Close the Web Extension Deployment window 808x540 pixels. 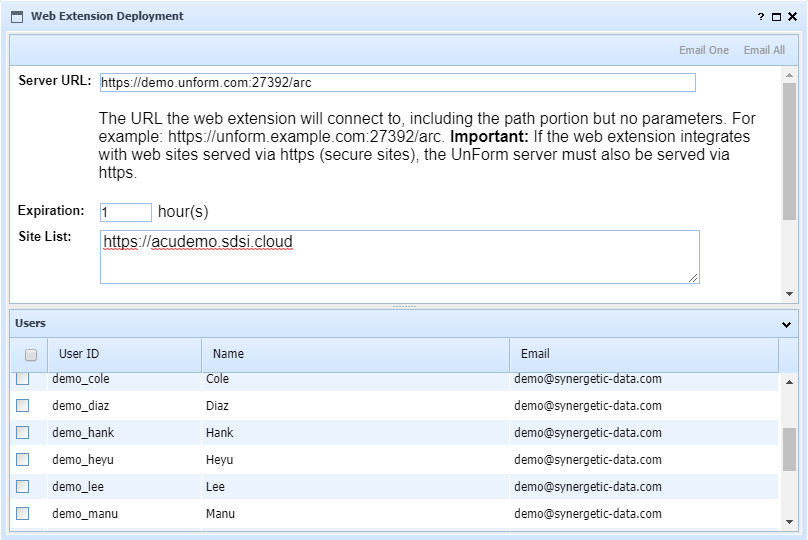tap(792, 17)
